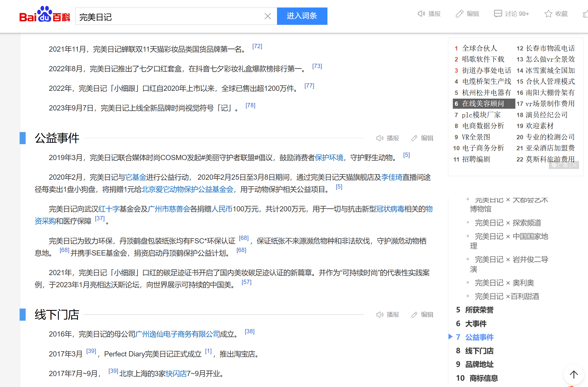Image resolution: width=588 pixels, height=387 pixels.
Task: Open citation [1] reference
Action: click(208, 351)
